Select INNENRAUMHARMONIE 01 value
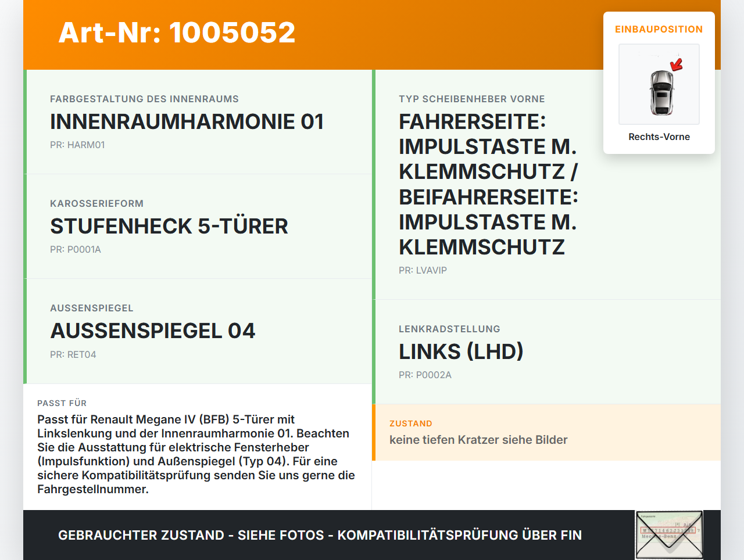Image resolution: width=744 pixels, height=560 pixels. click(187, 122)
